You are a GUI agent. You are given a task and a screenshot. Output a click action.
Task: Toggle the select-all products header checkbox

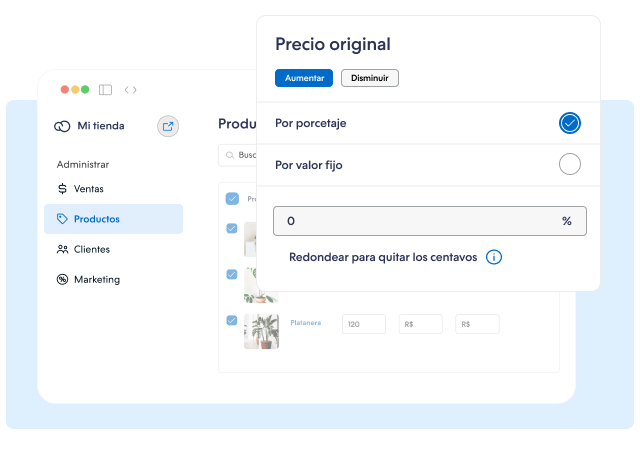232,198
